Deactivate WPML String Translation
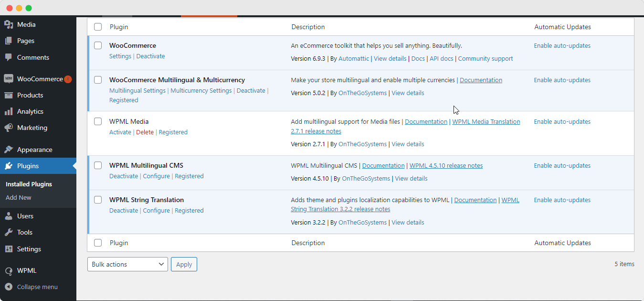The width and height of the screenshot is (644, 301). (x=124, y=210)
